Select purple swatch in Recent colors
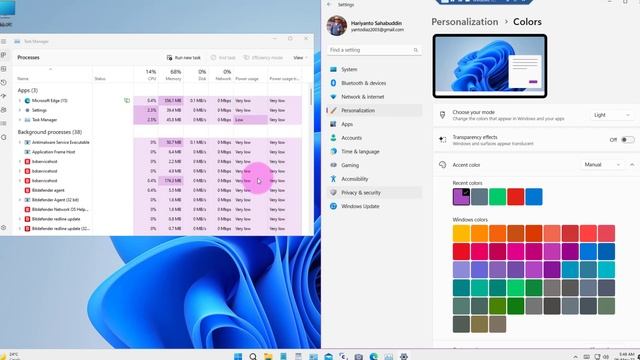The width and height of the screenshot is (640, 360). pyautogui.click(x=461, y=197)
